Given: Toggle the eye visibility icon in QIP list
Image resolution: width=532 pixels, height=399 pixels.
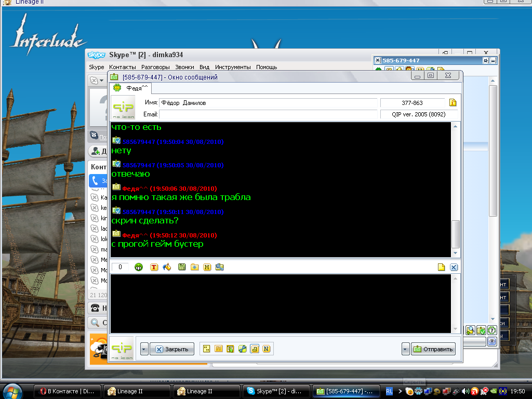Looking at the screenshot, I should click(x=492, y=342).
